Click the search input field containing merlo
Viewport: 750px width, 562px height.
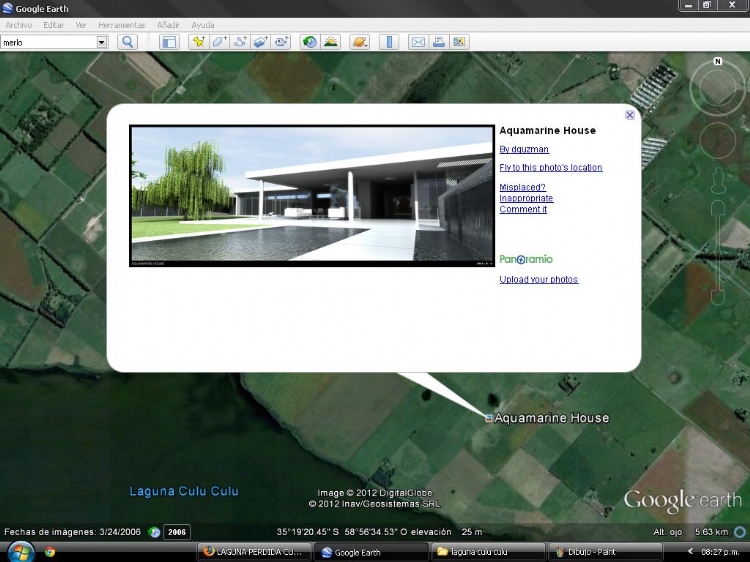click(x=49, y=42)
